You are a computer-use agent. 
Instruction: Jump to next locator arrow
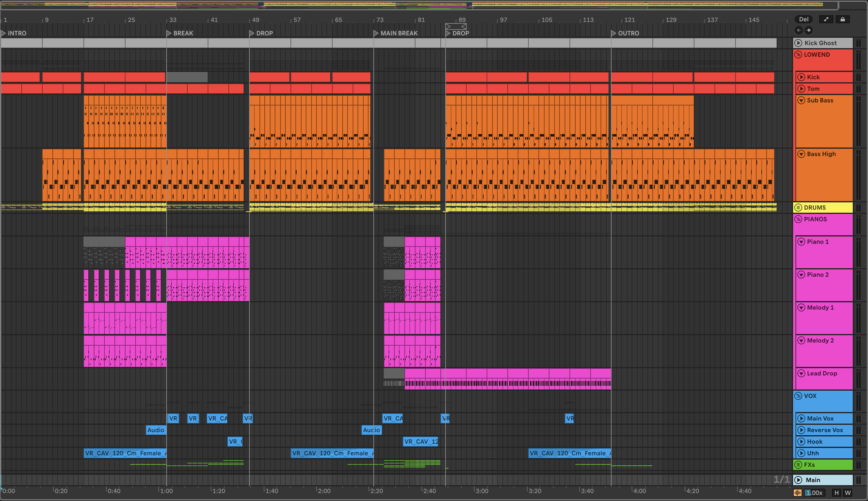809,30
